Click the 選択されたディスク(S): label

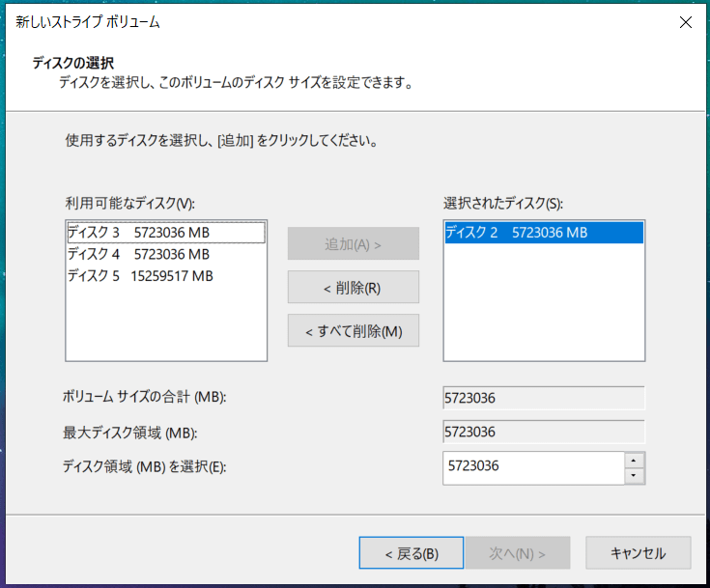click(x=503, y=204)
